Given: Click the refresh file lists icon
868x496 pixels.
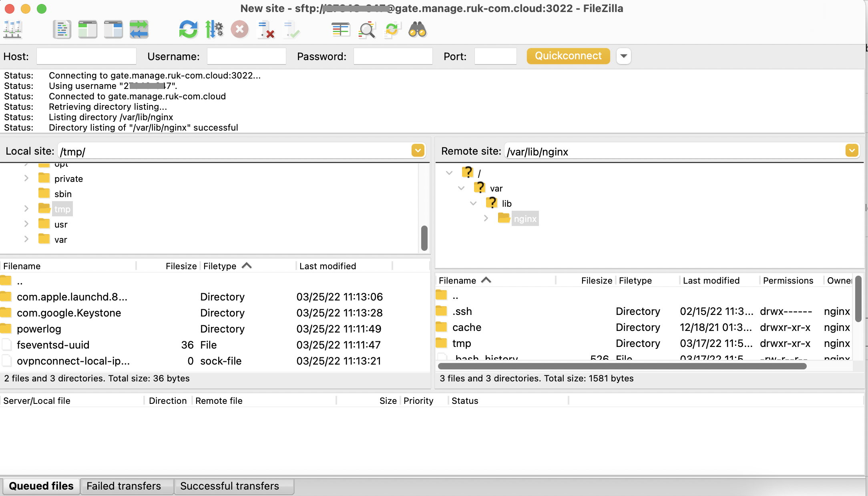Looking at the screenshot, I should pos(188,30).
